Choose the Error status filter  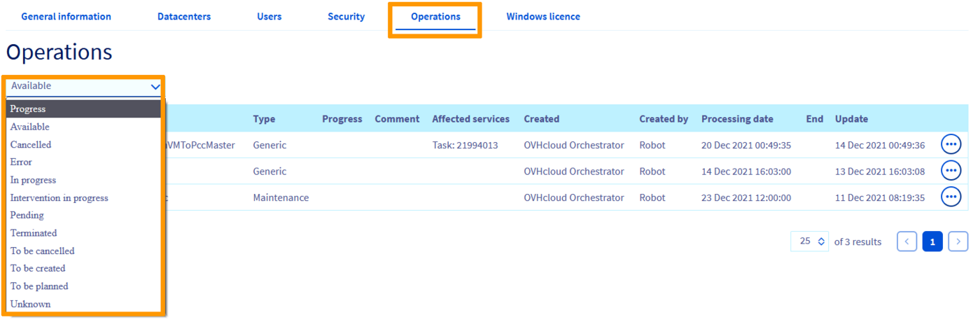21,162
